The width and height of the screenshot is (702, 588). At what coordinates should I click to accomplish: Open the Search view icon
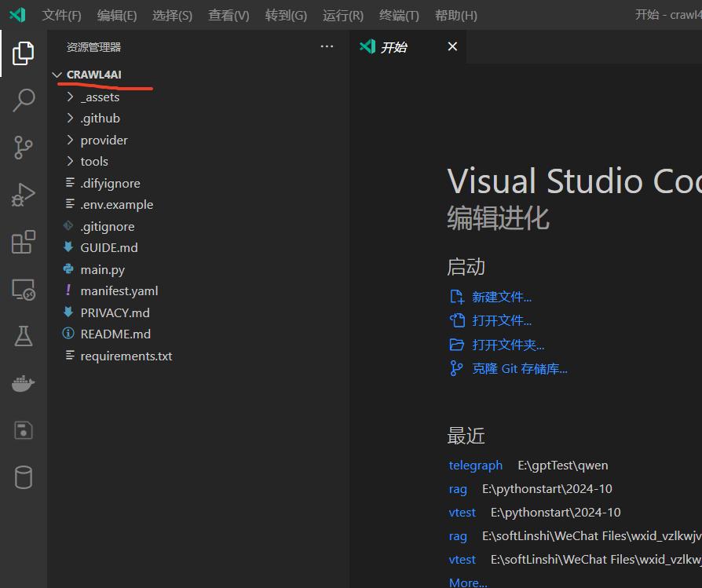tap(24, 100)
